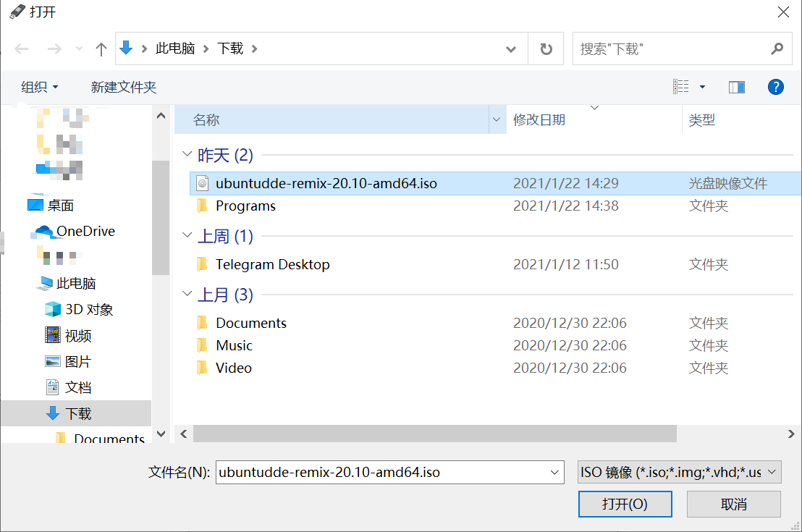This screenshot has height=532, width=802.
Task: Toggle the preview pane
Action: [x=736, y=86]
